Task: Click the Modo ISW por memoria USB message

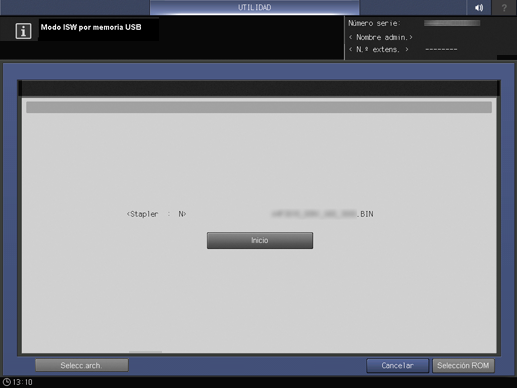Action: (x=91, y=27)
